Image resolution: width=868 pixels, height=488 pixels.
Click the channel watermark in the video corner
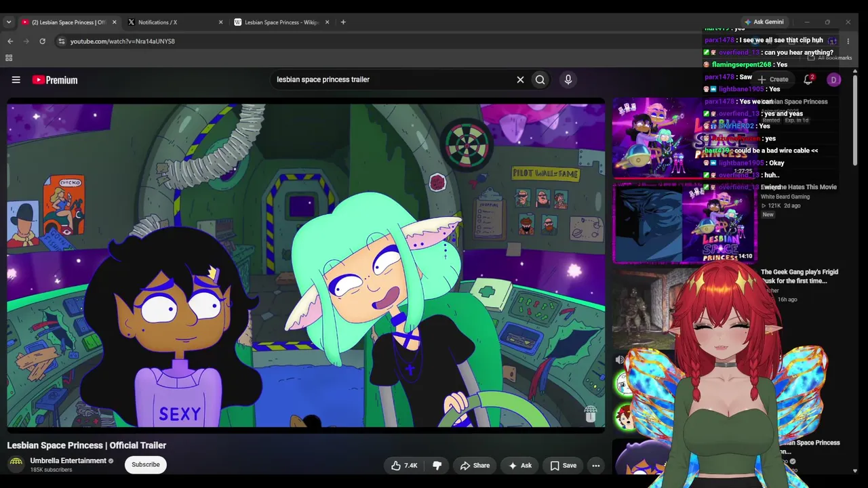pos(590,413)
